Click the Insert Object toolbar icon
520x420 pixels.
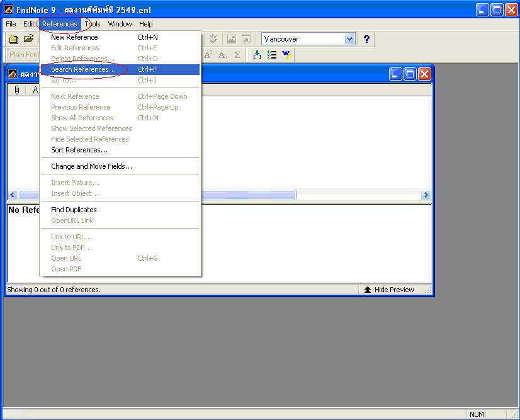tap(246, 39)
